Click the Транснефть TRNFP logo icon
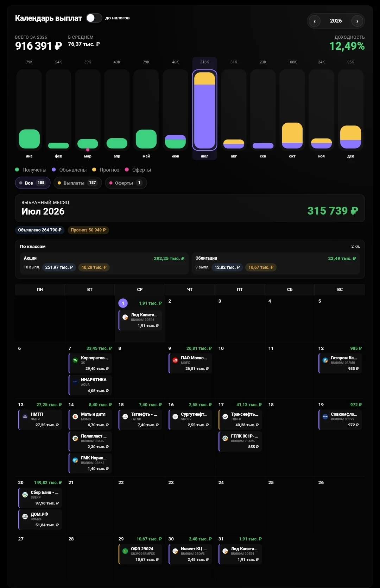380x588 pixels. pyautogui.click(x=225, y=417)
